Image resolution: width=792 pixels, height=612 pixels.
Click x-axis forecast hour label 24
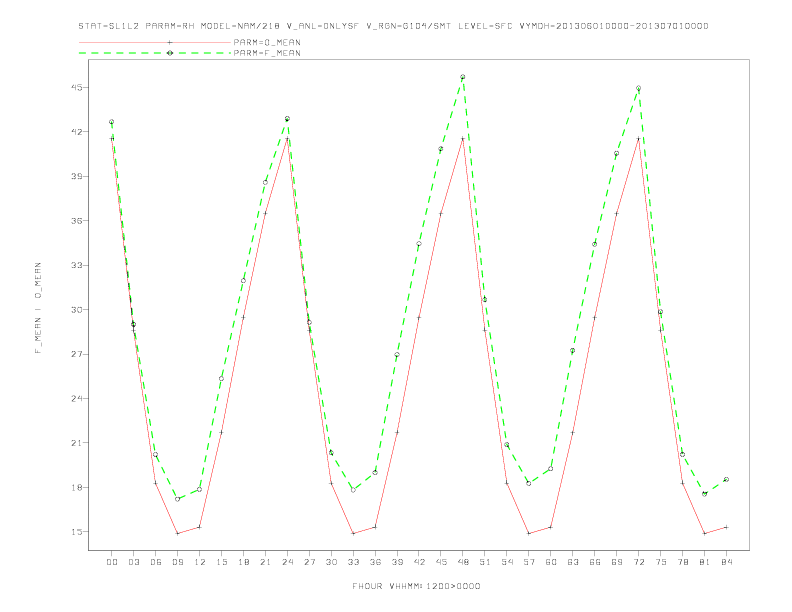click(x=287, y=562)
